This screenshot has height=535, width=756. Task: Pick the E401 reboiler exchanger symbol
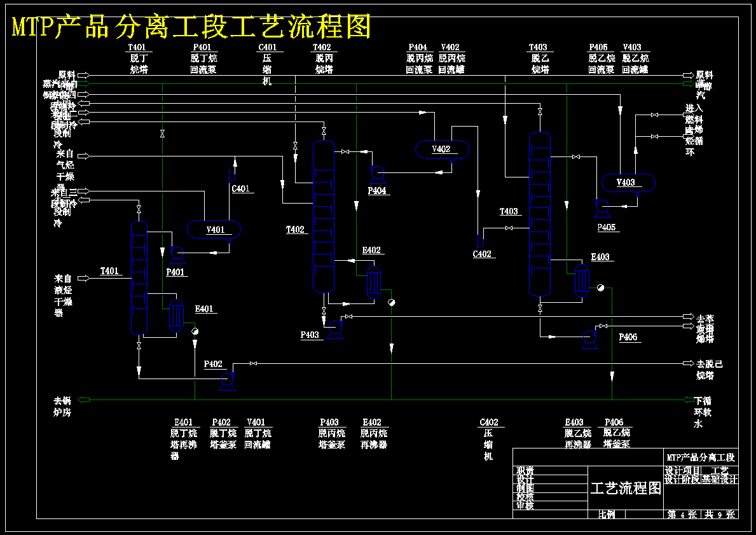click(177, 316)
